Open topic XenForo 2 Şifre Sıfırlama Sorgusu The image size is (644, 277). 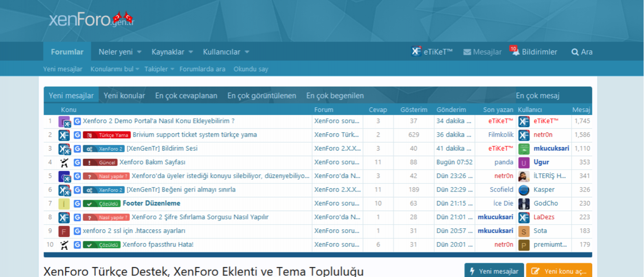(200, 217)
